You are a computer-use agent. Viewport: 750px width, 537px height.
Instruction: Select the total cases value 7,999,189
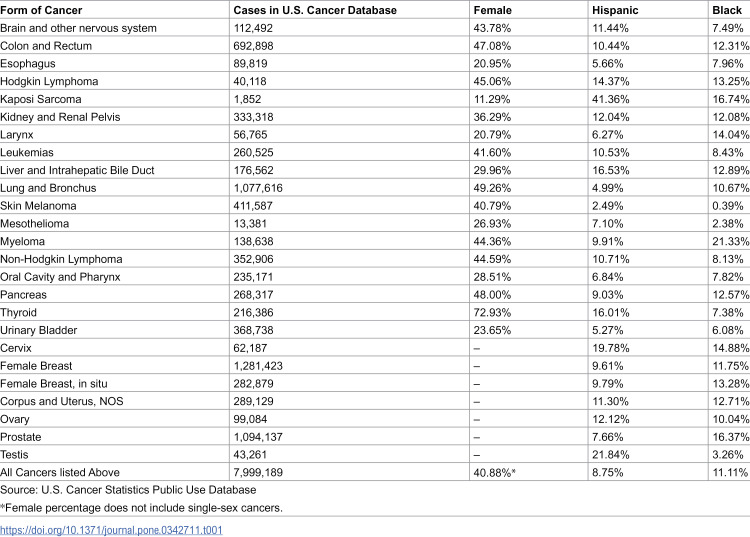click(x=258, y=472)
